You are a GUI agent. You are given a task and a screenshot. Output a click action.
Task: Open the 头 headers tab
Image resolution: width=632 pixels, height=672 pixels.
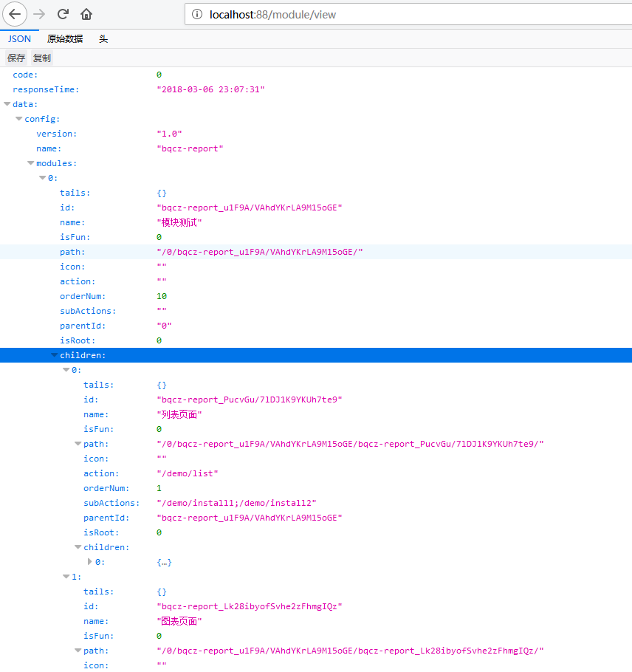(103, 39)
